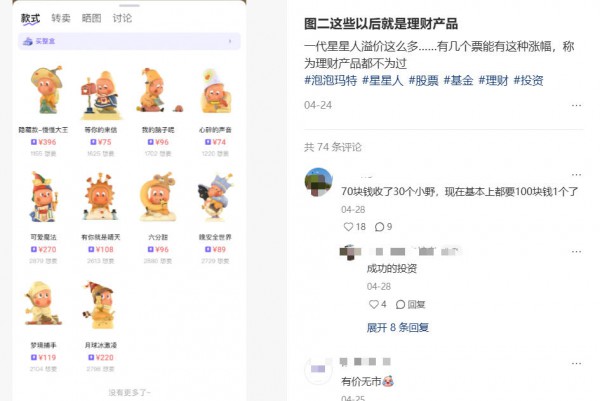
Task: Expand 展开 8 条回复
Action: (x=398, y=328)
